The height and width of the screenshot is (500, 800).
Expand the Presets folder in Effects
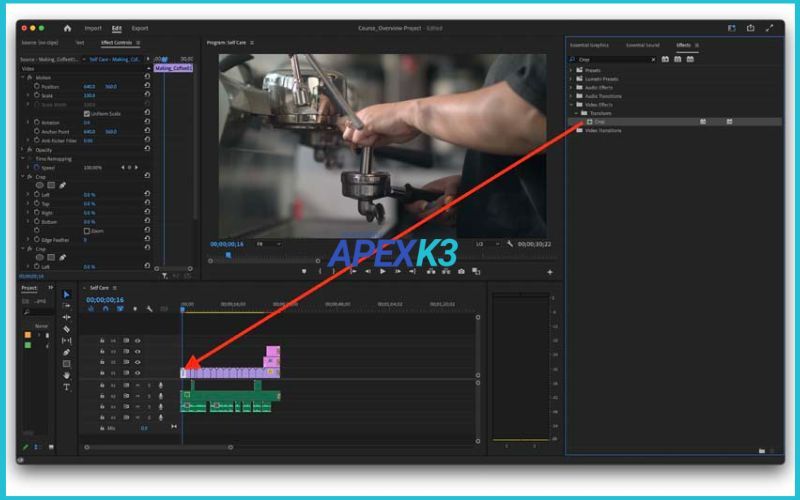(572, 70)
